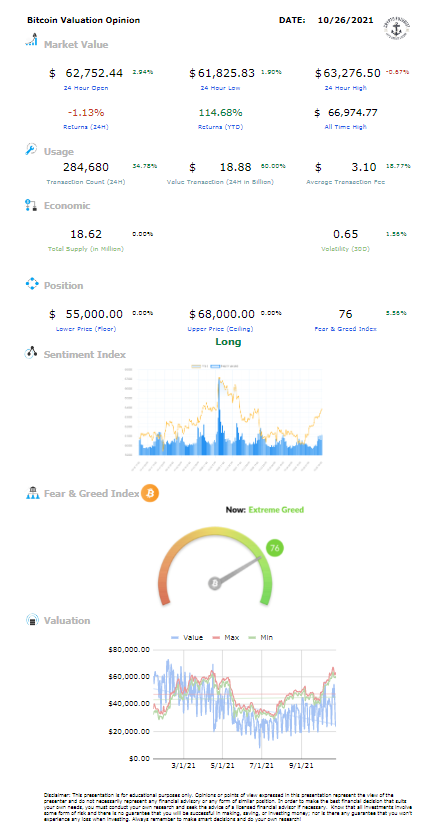Click the Position crosshair icon
Viewport: 447px width, 838px height.
[x=32, y=283]
